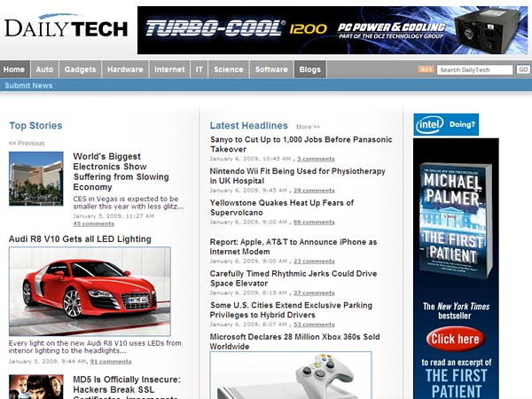Open Audi R8 V10 LED Lighting headline

[x=80, y=239]
